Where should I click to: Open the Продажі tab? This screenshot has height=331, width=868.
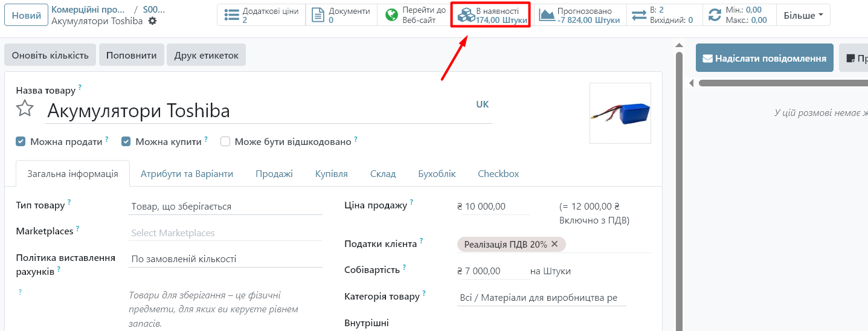pos(274,173)
